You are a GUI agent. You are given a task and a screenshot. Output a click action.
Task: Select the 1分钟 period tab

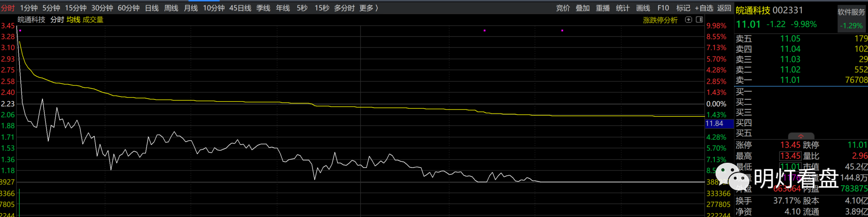29,8
